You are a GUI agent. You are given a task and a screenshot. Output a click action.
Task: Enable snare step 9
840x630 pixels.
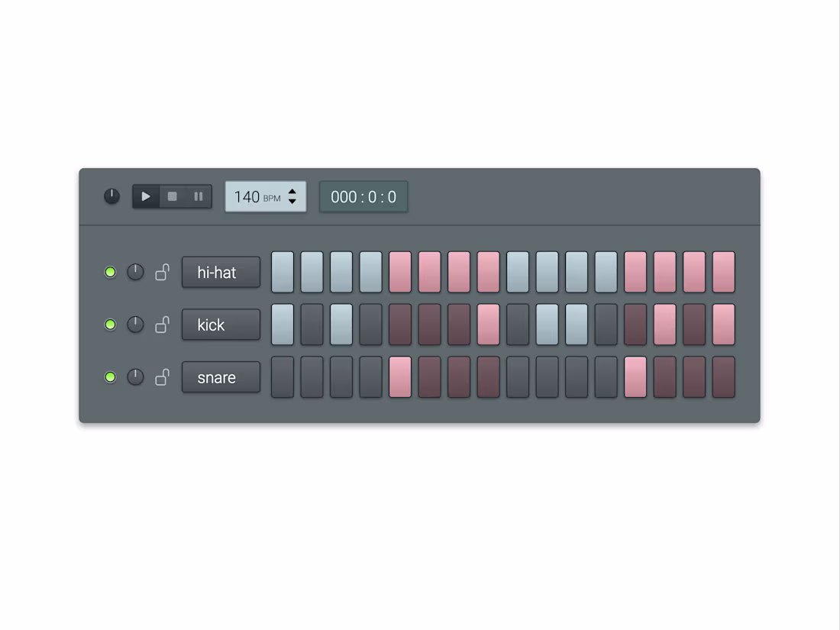coord(518,377)
